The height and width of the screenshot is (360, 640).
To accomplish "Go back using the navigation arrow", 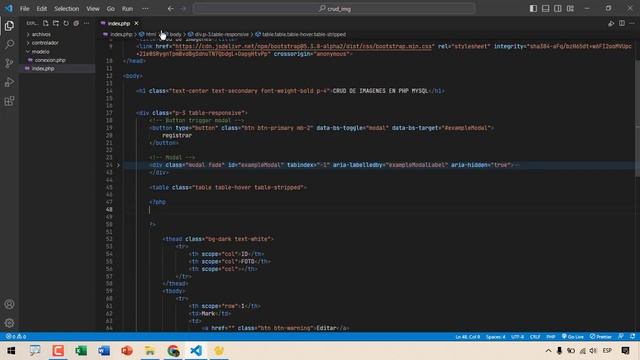I will point(171,9).
